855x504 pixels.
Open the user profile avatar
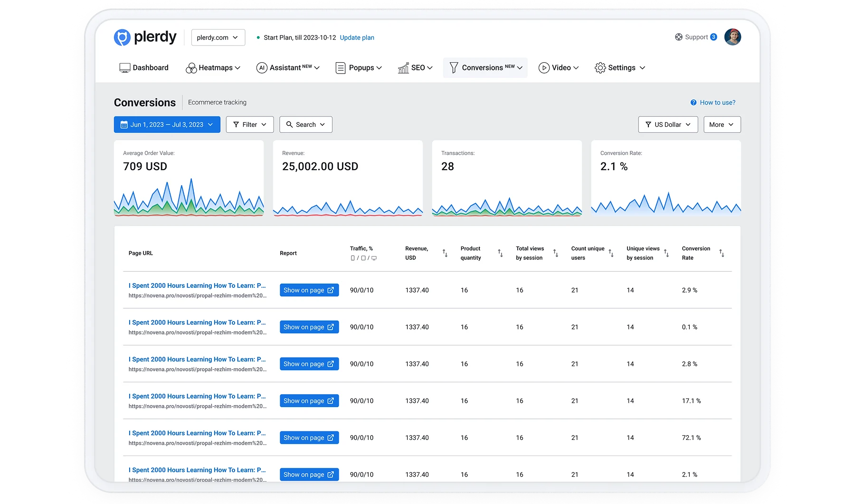click(732, 37)
